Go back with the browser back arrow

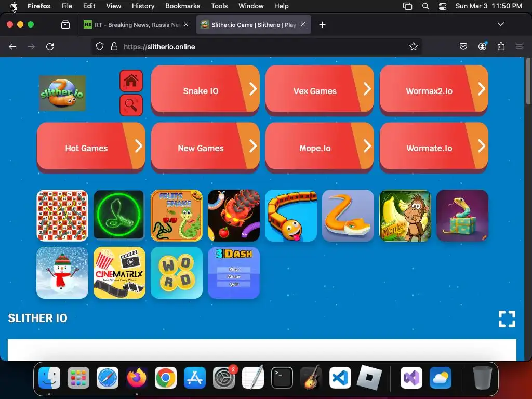[x=12, y=47]
